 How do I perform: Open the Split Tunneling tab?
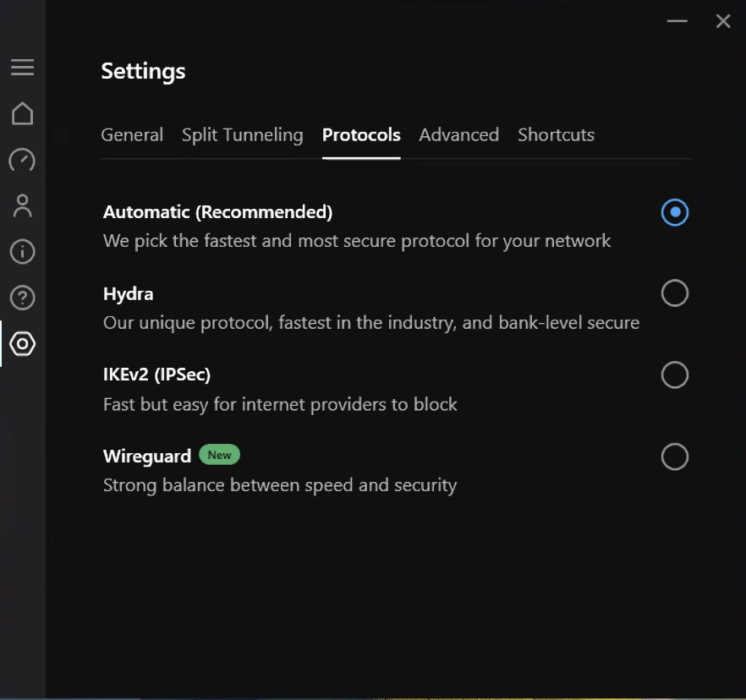[243, 135]
